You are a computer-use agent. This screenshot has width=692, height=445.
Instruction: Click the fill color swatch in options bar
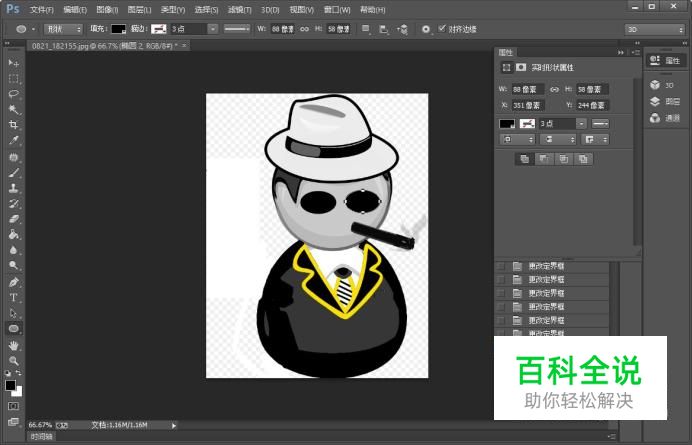click(x=118, y=29)
